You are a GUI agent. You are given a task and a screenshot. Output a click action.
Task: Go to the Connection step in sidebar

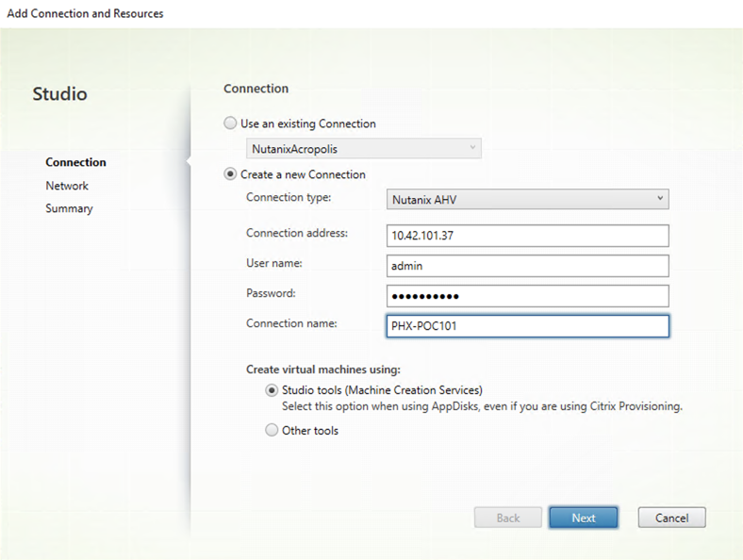[75, 162]
